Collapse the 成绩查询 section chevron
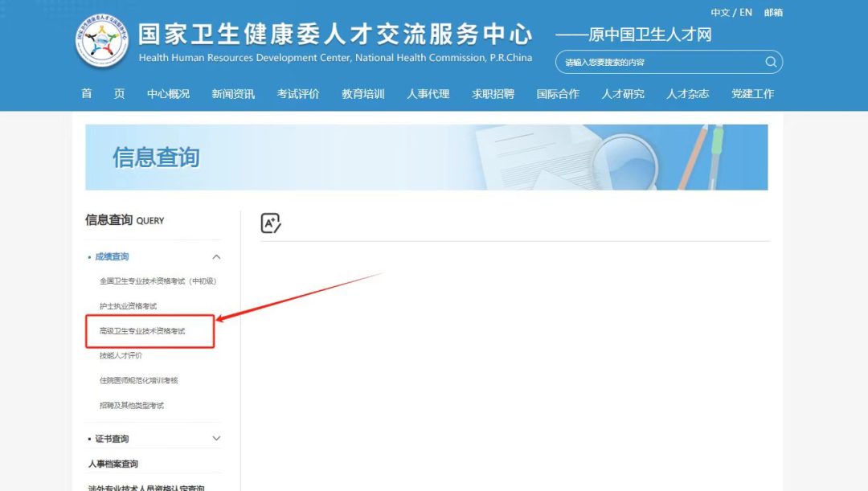Viewport: 868px width, 491px height. coord(216,257)
